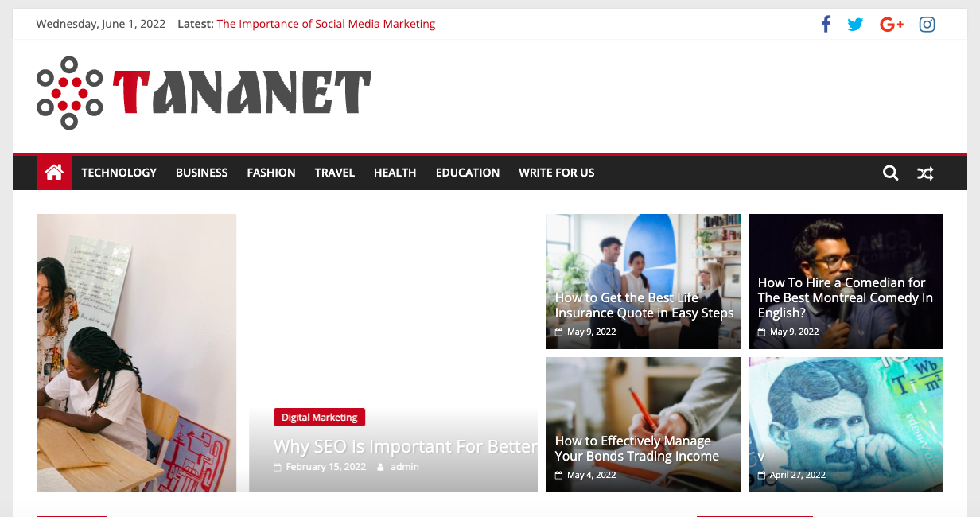Click the random post shuffle icon

pos(925,173)
